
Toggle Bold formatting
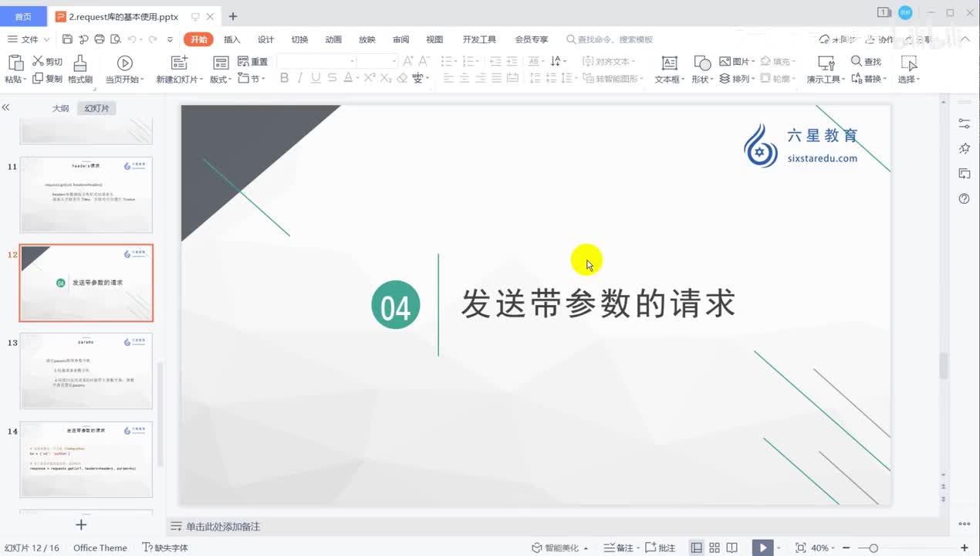[x=284, y=78]
